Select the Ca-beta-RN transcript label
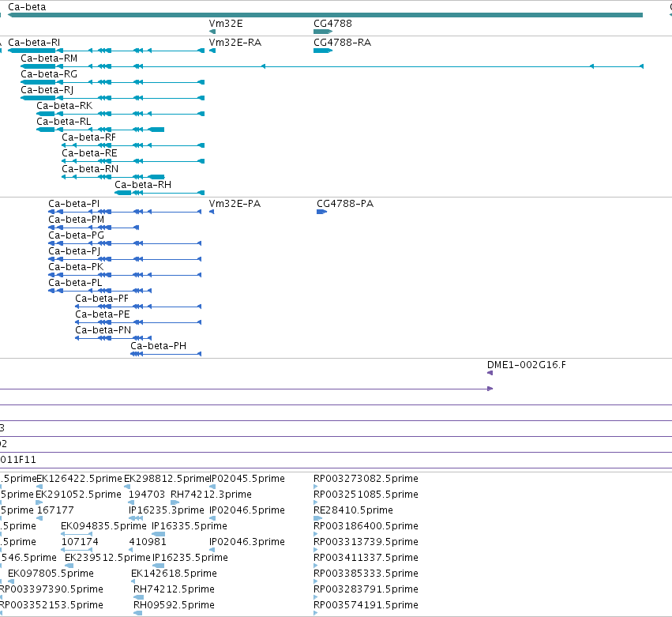This screenshot has width=672, height=617. tap(90, 169)
